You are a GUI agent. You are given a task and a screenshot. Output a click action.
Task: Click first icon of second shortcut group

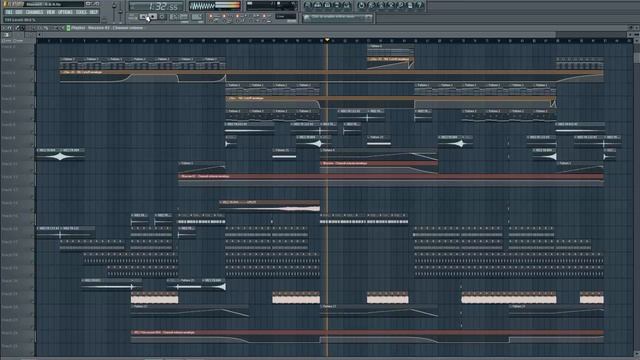coord(362,5)
